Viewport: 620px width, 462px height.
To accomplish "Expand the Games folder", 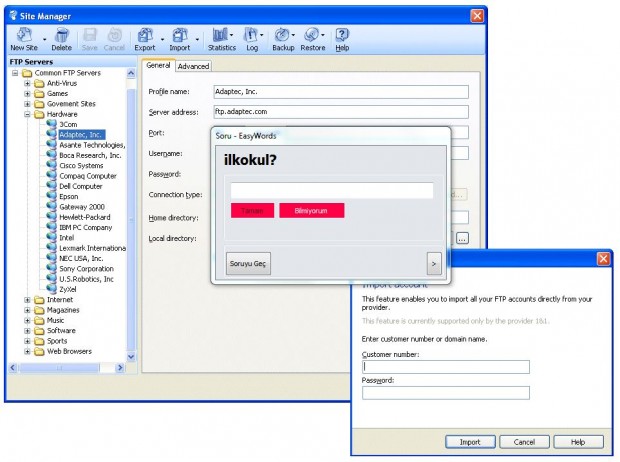I will 27,93.
